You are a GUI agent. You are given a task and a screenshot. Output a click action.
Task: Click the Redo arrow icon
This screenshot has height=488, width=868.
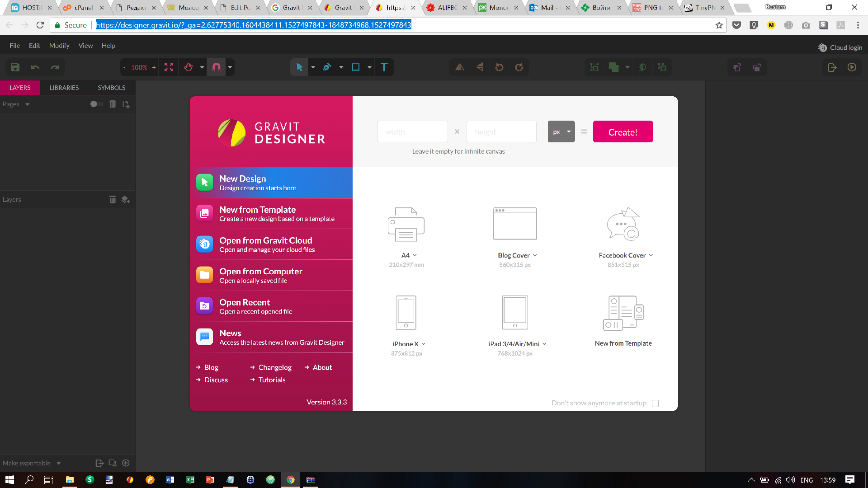point(55,67)
